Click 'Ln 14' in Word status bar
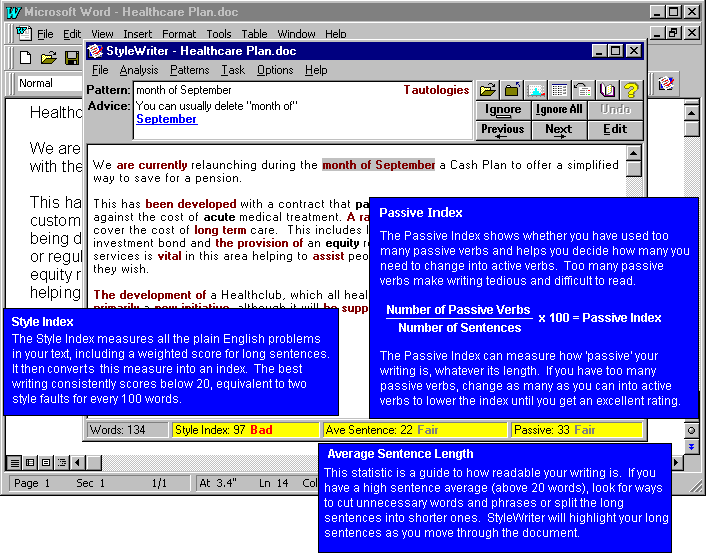Image resolution: width=707 pixels, height=554 pixels. (273, 484)
